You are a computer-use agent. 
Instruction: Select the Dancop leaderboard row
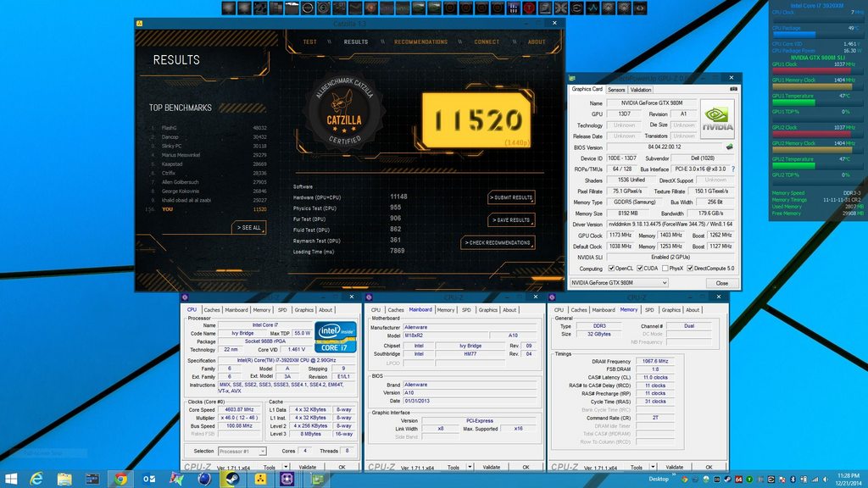[x=209, y=136]
